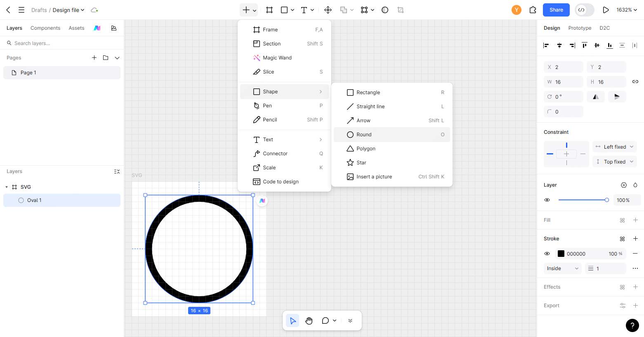Open the Components panel tab
The image size is (644, 337).
[x=45, y=28]
